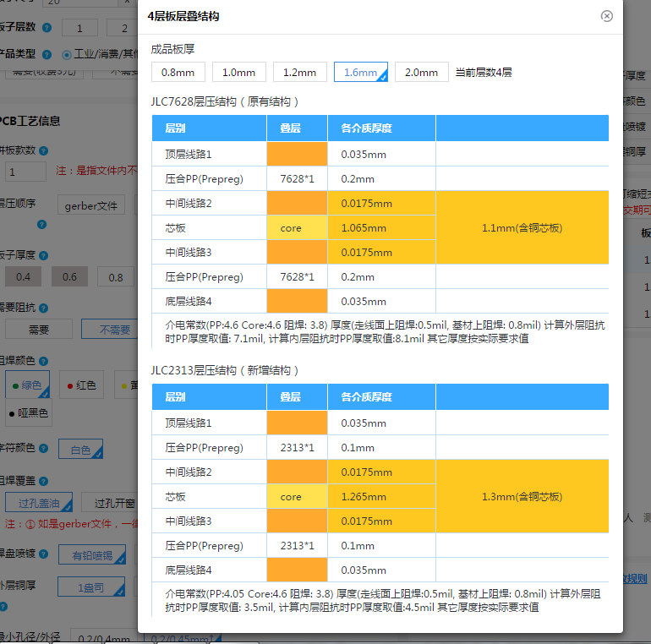Viewport: 651px width, 644px height.
Task: Switch thickness to 2.0mm
Action: coord(422,73)
